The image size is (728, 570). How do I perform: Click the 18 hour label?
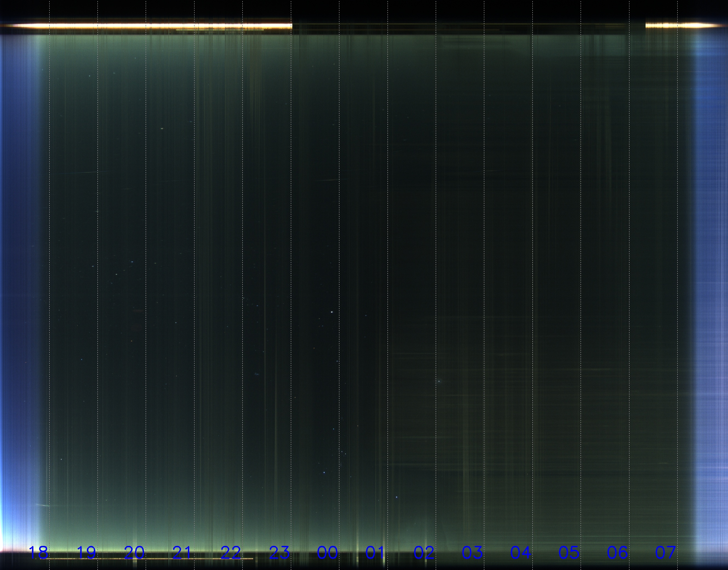click(x=38, y=552)
